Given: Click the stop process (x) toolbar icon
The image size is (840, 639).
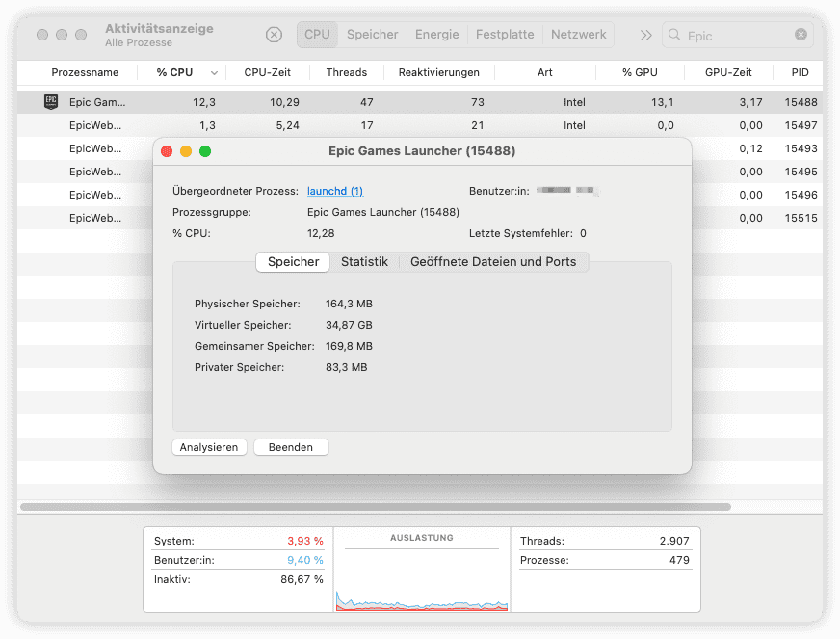Looking at the screenshot, I should pyautogui.click(x=274, y=35).
